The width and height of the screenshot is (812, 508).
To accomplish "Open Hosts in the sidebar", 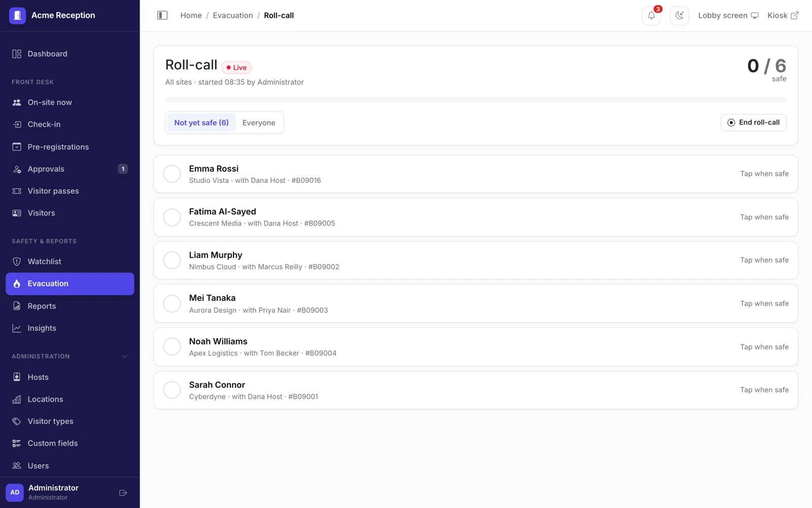I will (70, 377).
